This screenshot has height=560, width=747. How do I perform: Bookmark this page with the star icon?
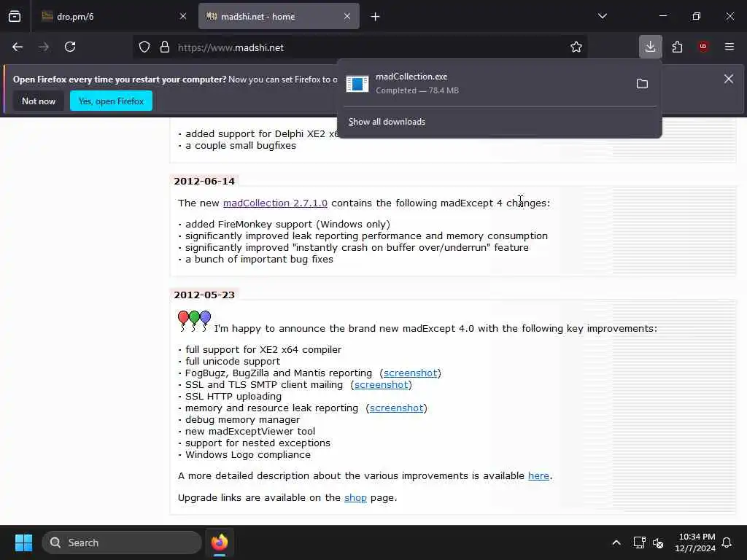tap(576, 47)
